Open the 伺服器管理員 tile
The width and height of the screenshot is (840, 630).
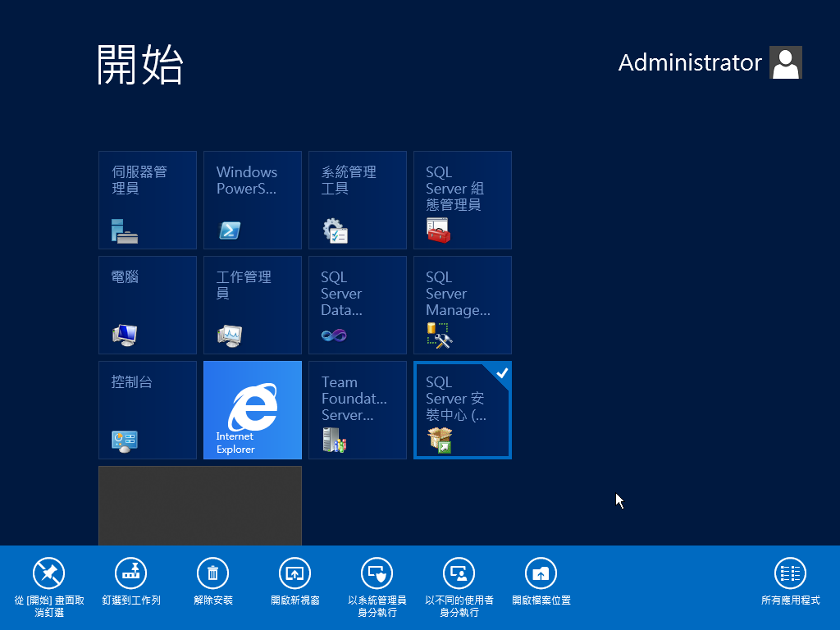point(148,200)
